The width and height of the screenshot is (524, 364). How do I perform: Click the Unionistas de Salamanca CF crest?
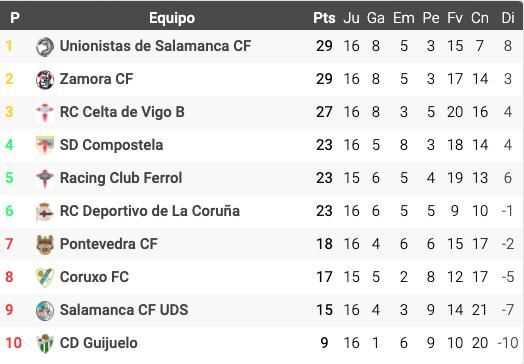tap(45, 46)
